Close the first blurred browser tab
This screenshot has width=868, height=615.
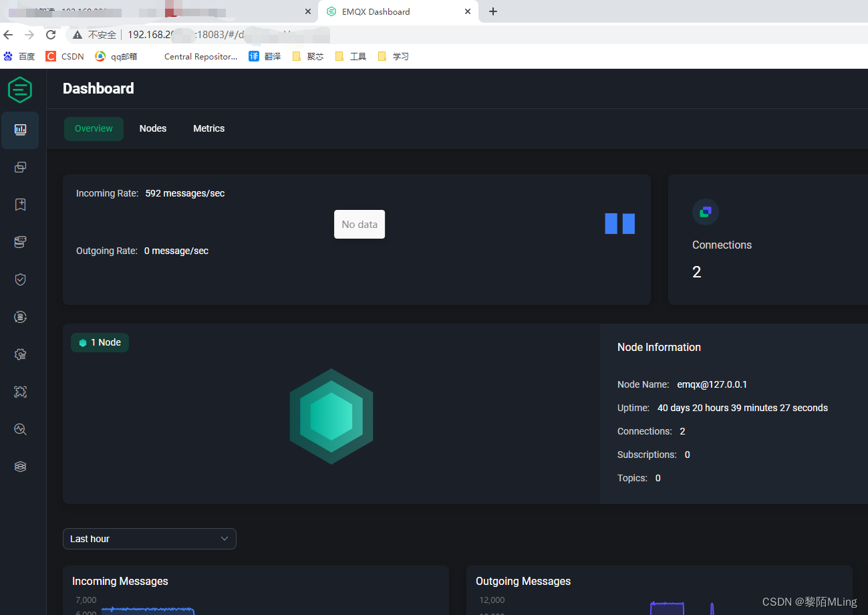[308, 11]
